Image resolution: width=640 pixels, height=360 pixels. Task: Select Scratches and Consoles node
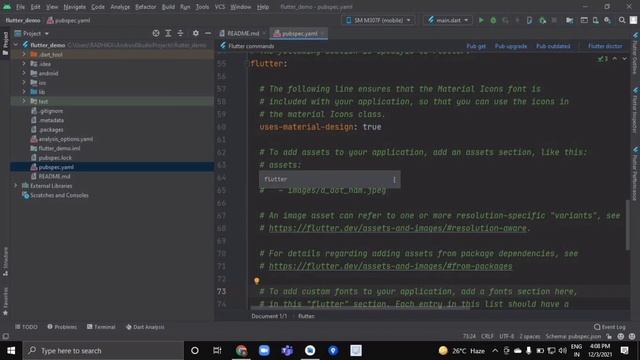point(59,195)
